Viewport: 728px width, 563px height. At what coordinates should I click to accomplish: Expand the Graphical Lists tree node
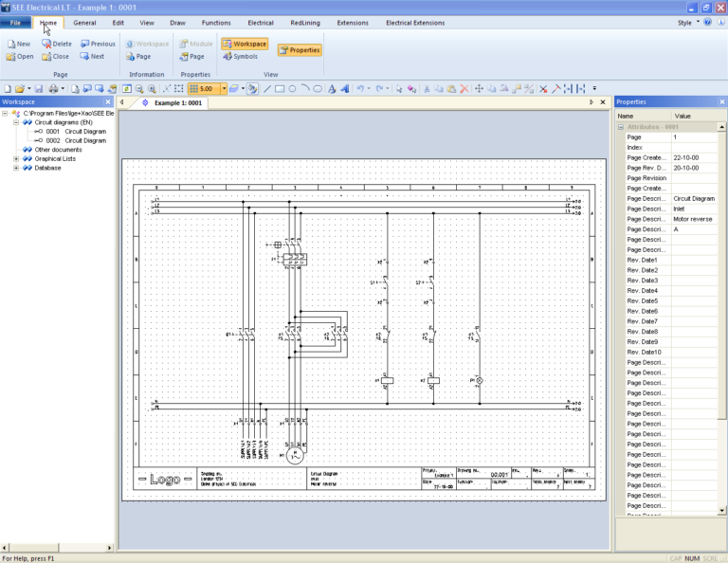(16, 158)
